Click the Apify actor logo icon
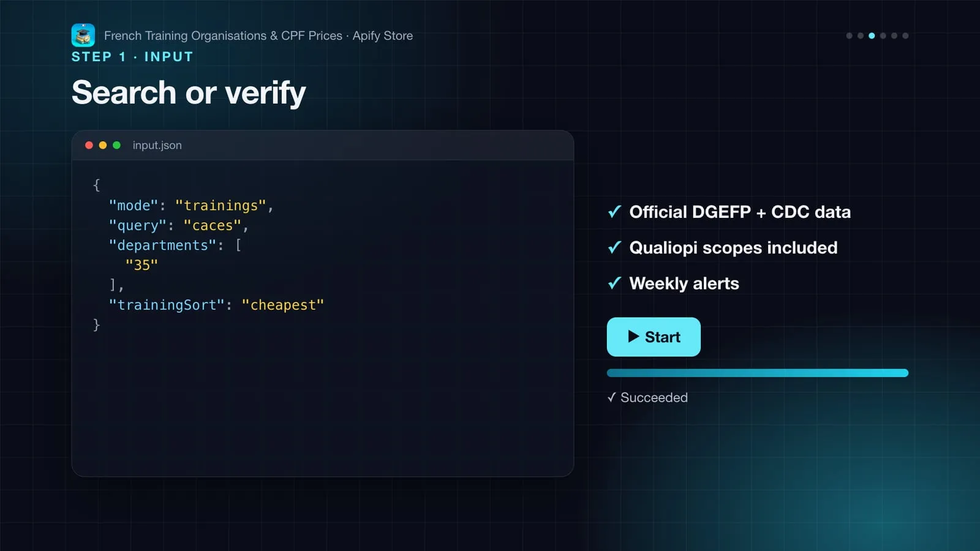The image size is (980, 551). point(83,36)
